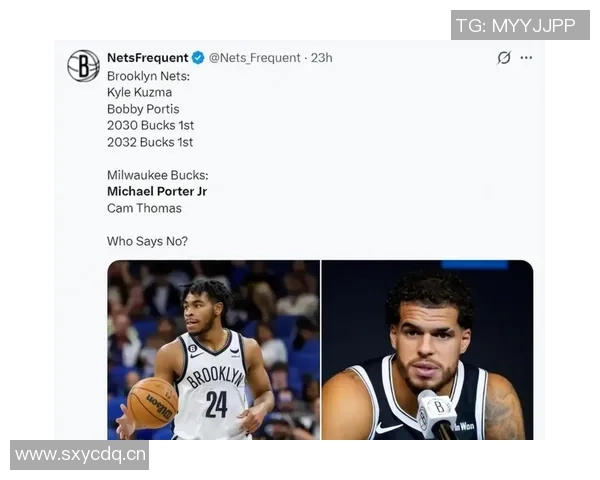This screenshot has height=480, width=600.
Task: Click the NetsFrequent display name
Action: 148,58
